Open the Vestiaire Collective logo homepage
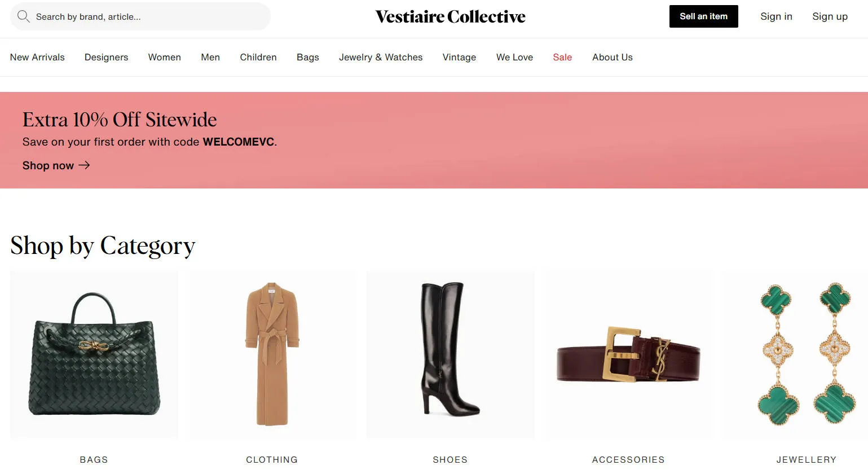 pos(450,17)
